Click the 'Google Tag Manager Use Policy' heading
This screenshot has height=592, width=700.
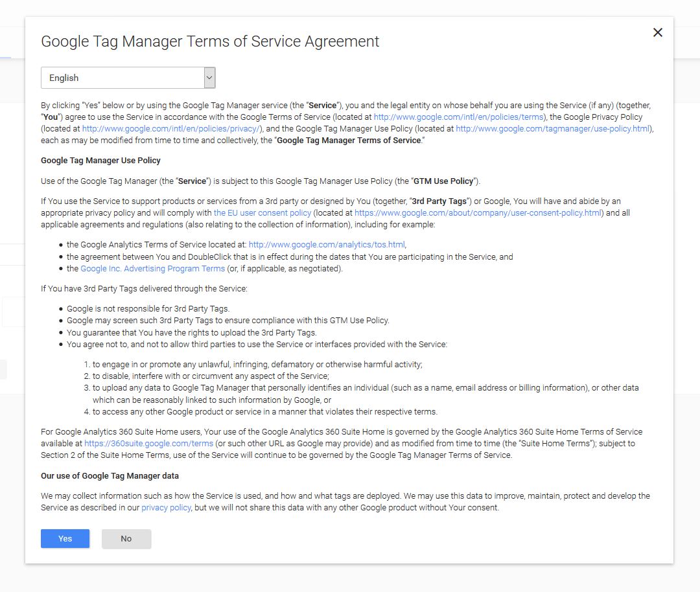(x=100, y=160)
